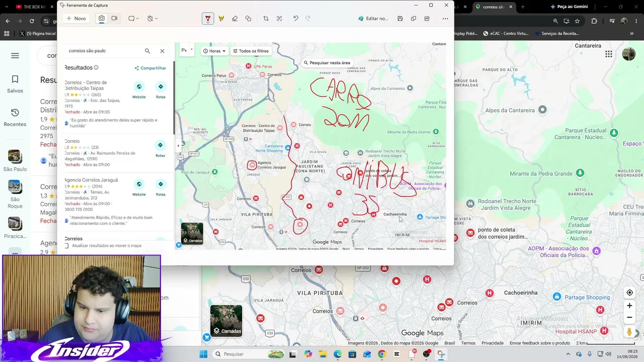Center Google Maps on my location
644x362 pixels.
pyautogui.click(x=629, y=293)
